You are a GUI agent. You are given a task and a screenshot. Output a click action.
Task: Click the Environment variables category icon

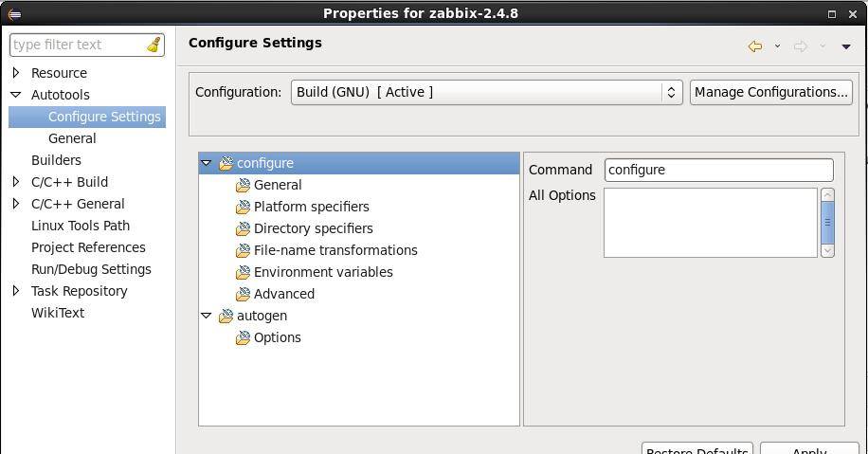click(x=243, y=272)
